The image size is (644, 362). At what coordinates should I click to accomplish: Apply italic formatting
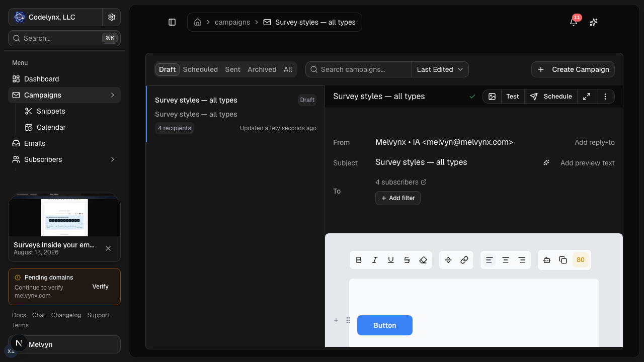pos(375,260)
